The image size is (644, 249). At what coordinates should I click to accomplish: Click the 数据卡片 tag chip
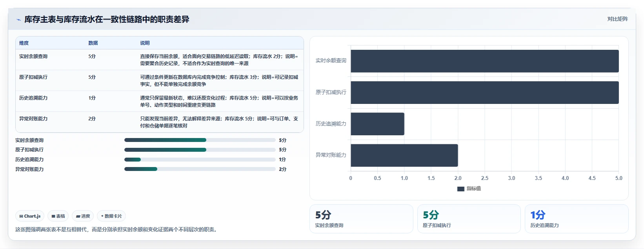pyautogui.click(x=111, y=216)
